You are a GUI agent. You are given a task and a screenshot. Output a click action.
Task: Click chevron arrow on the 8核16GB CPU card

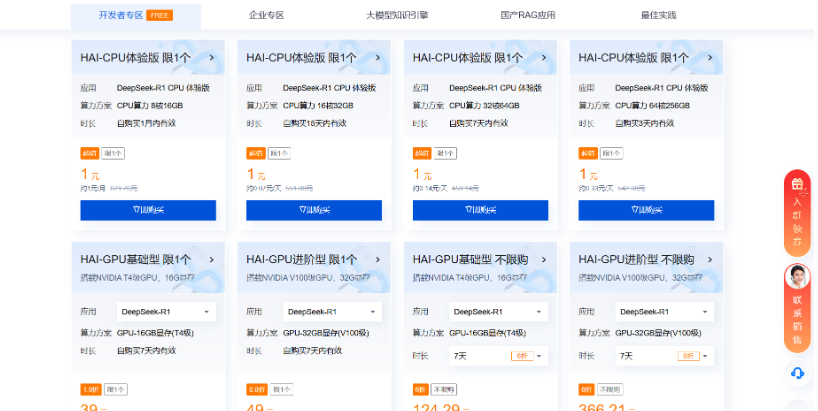pos(212,57)
